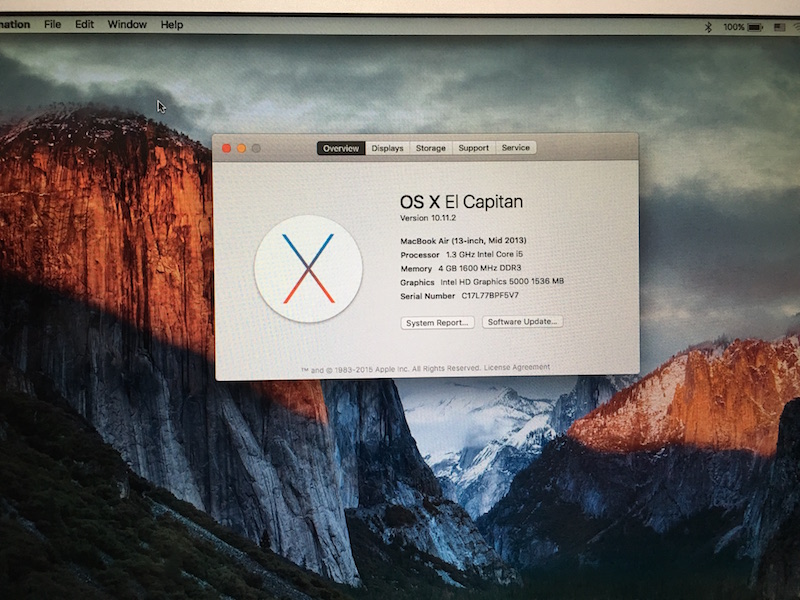Click "Intel HD Graphics 5000 1536 MB" value

coord(502,282)
